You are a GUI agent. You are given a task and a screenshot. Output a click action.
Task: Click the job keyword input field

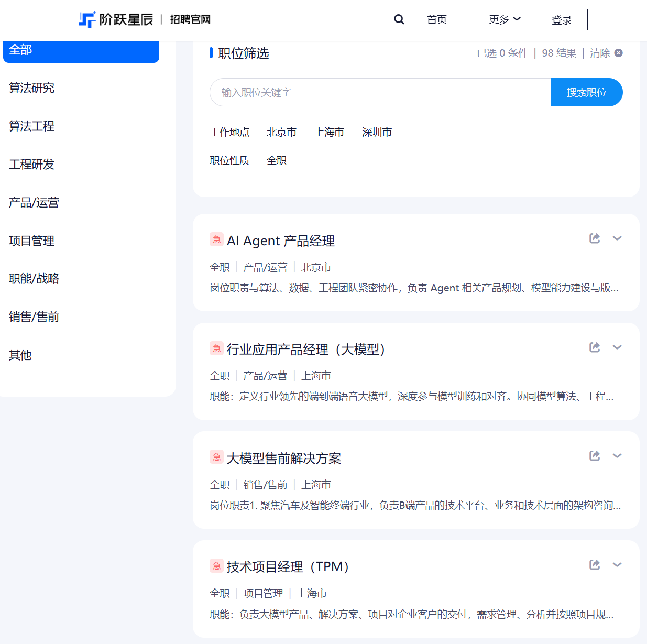367,92
